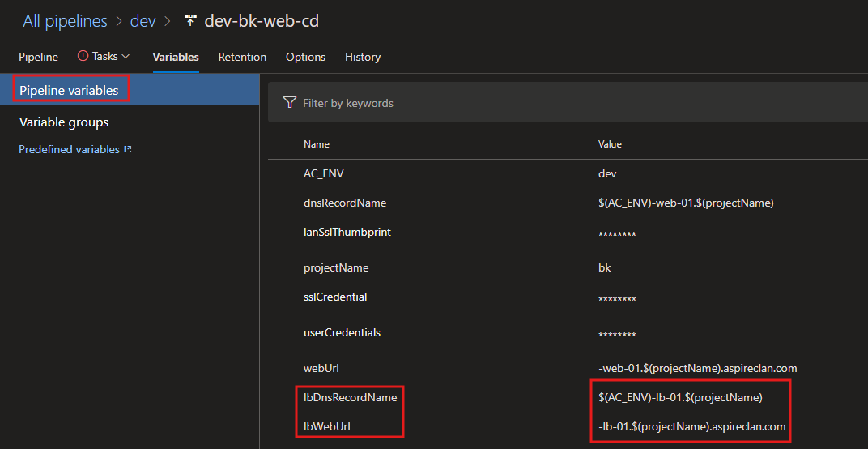
Task: Switch to the Pipeline tab
Action: coord(38,57)
